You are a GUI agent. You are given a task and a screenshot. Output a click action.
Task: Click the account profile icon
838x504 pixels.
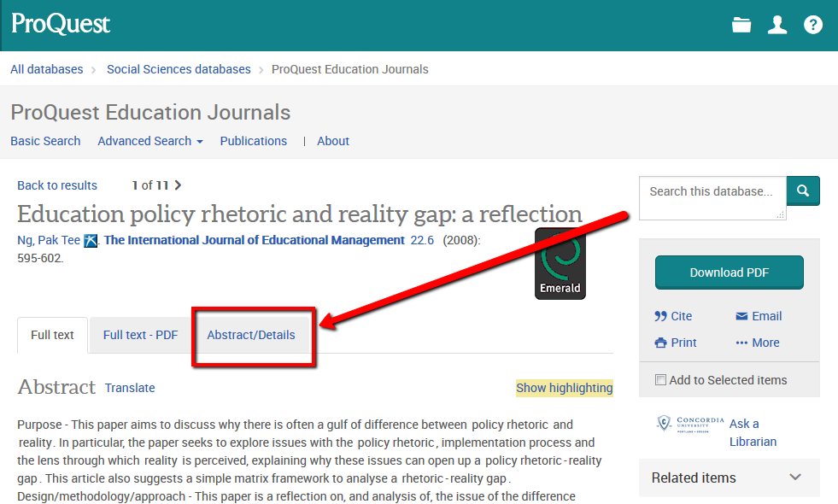[777, 25]
